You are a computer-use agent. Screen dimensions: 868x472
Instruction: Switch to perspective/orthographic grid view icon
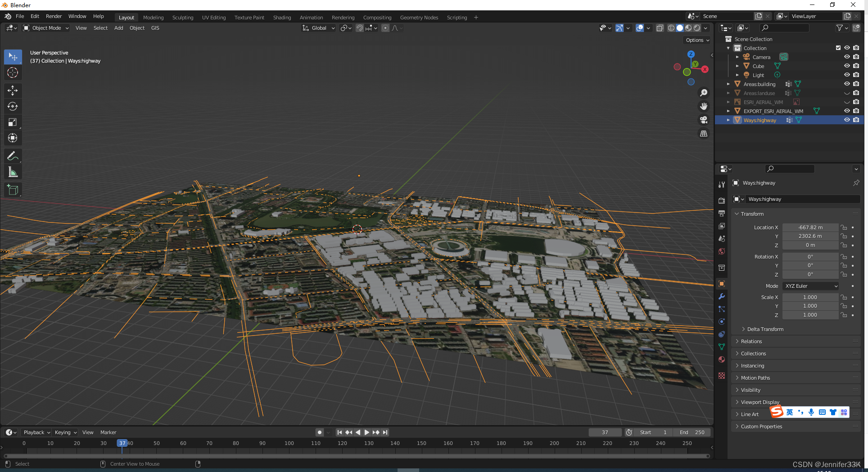pyautogui.click(x=703, y=134)
